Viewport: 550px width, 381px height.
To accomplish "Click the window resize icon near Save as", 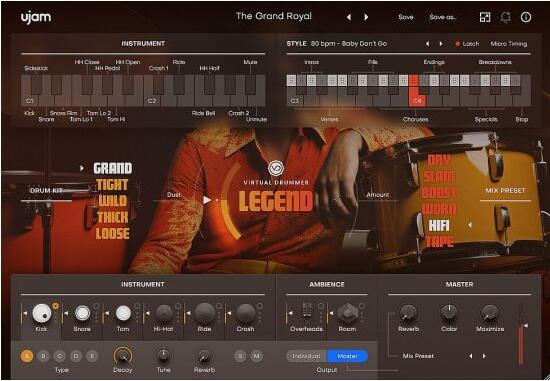I will pyautogui.click(x=485, y=17).
